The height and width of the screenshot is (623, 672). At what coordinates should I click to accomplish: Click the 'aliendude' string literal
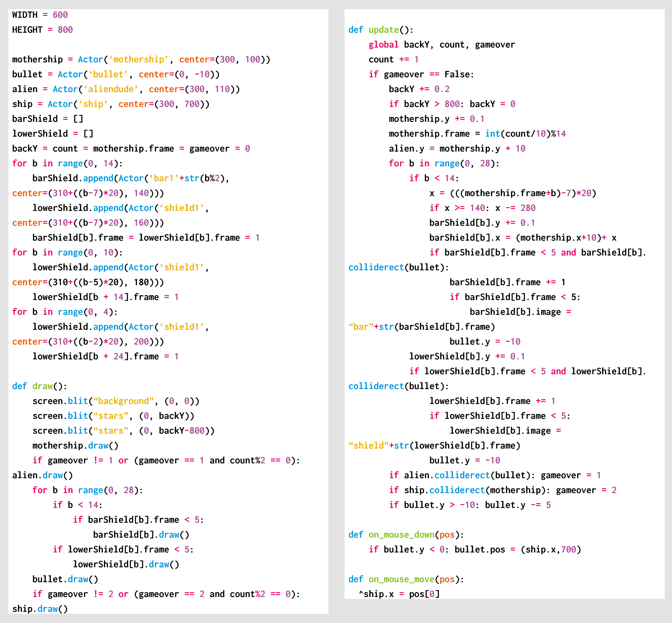pos(110,89)
